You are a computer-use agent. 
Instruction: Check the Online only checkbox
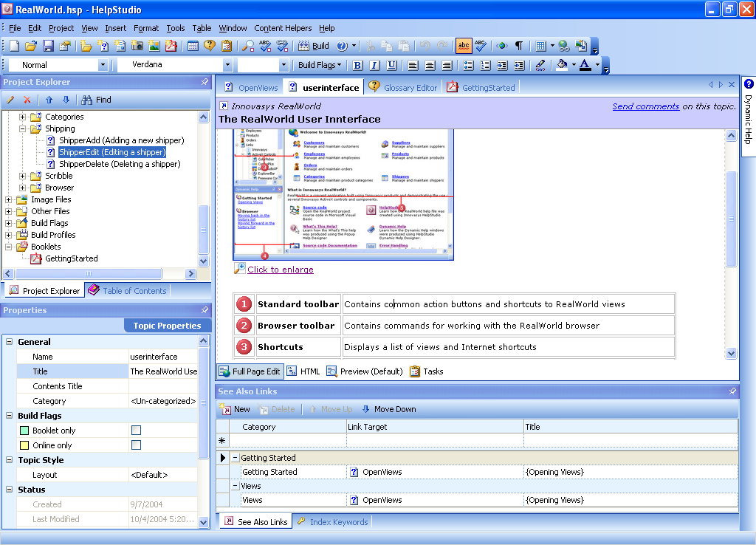(x=137, y=445)
